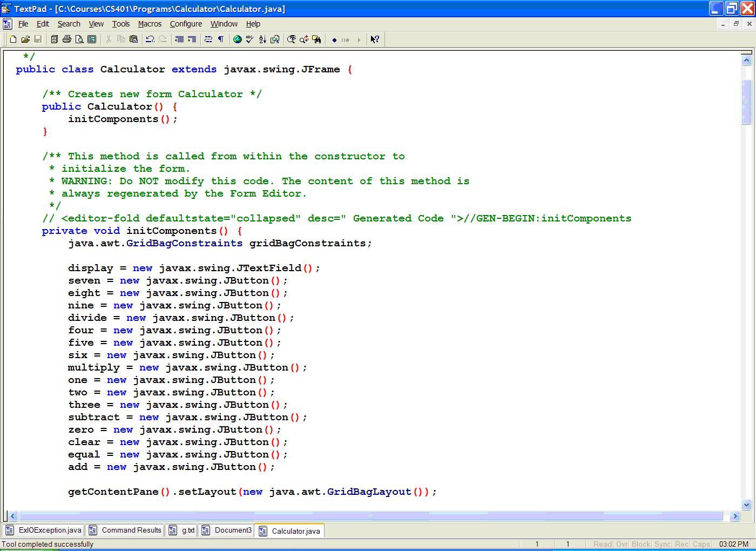Click the Open file folder icon

[x=25, y=39]
